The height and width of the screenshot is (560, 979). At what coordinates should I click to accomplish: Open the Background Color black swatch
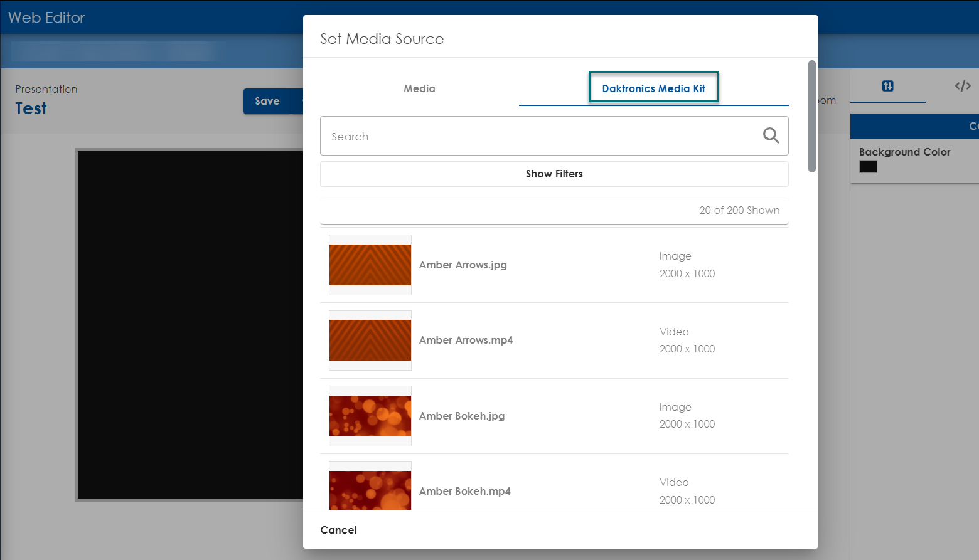868,167
